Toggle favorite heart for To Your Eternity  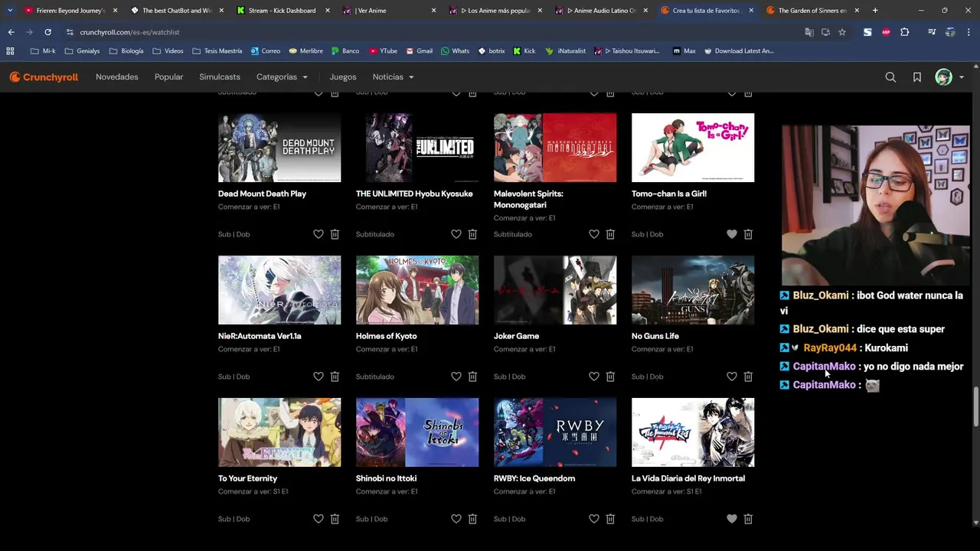pos(318,519)
